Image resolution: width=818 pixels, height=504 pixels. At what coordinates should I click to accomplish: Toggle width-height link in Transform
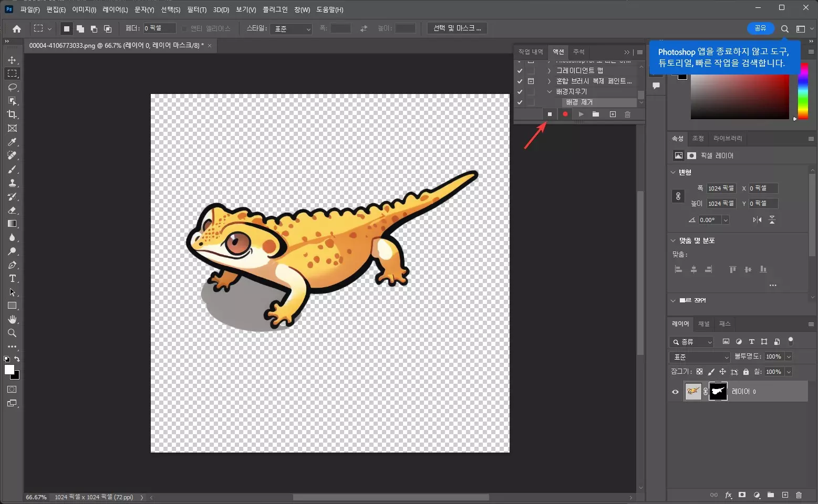pyautogui.click(x=678, y=196)
